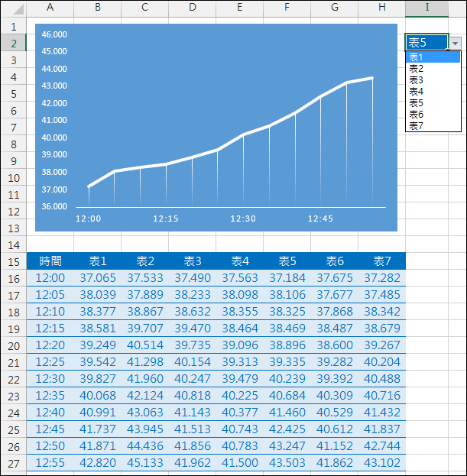Image resolution: width=467 pixels, height=476 pixels.
Task: Click time cell 12:55 in the table
Action: [50, 463]
